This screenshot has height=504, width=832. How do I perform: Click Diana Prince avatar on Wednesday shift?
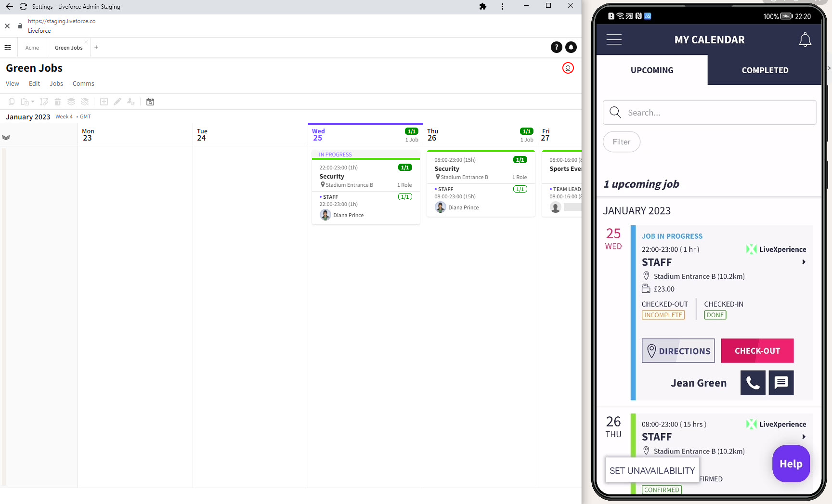pos(325,215)
